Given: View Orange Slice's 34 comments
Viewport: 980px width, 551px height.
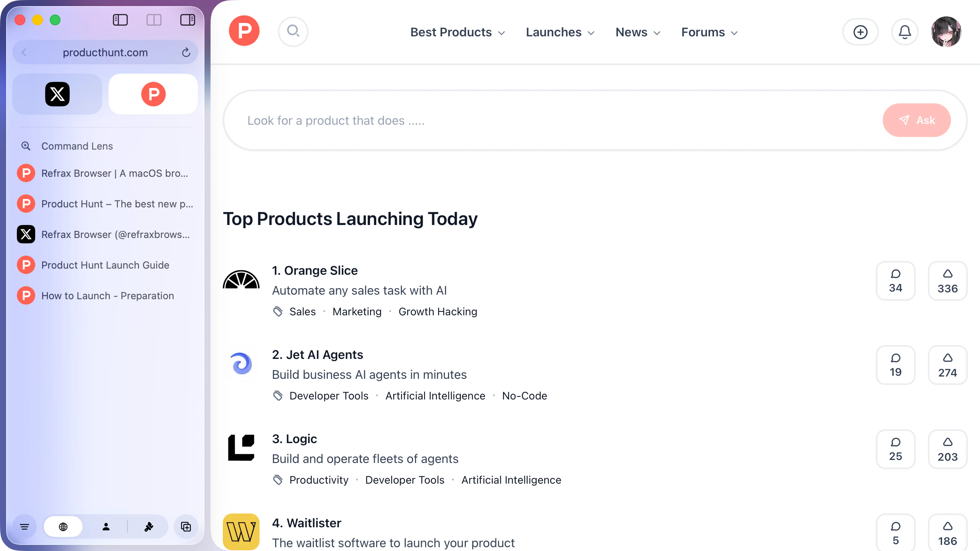Looking at the screenshot, I should (x=896, y=281).
